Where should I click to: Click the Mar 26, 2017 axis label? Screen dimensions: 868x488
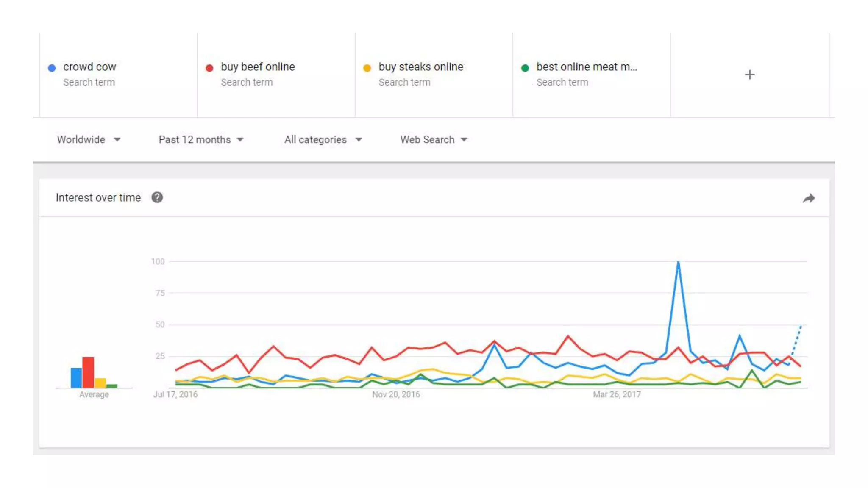click(x=617, y=395)
